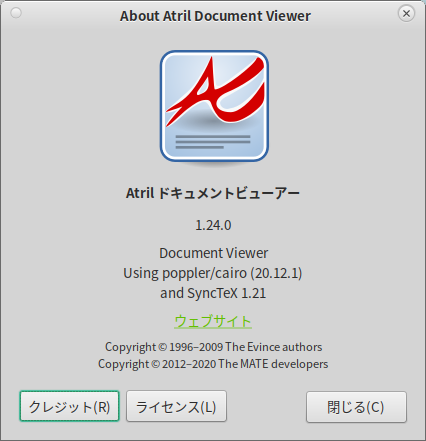Click the 1996–2009 year range text
The image size is (426, 441).
tap(196, 347)
